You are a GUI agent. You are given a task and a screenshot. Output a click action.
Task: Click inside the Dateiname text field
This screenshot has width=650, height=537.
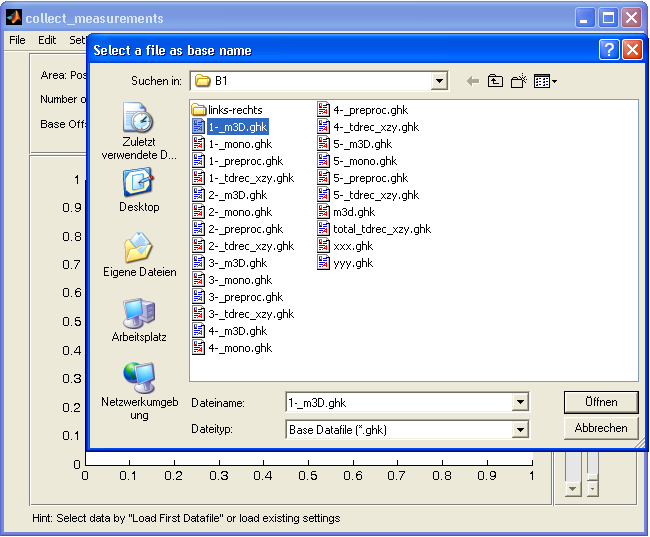pos(399,402)
